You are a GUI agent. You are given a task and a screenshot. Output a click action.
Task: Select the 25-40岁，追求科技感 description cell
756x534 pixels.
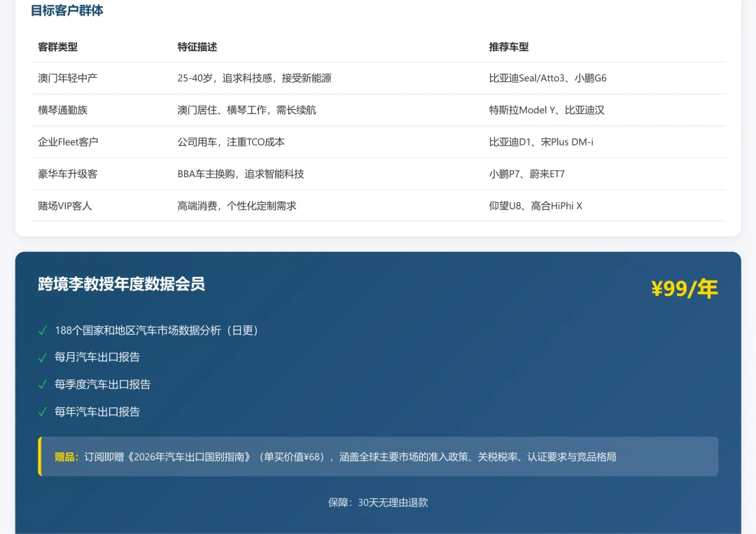[x=254, y=78]
